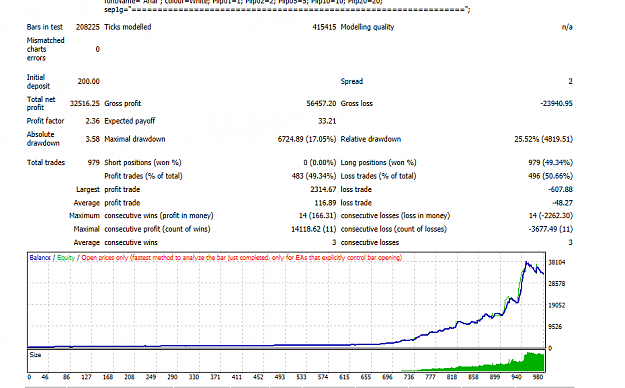Select the Expected payoff label
This screenshot has height=388, width=625.
tap(130, 121)
